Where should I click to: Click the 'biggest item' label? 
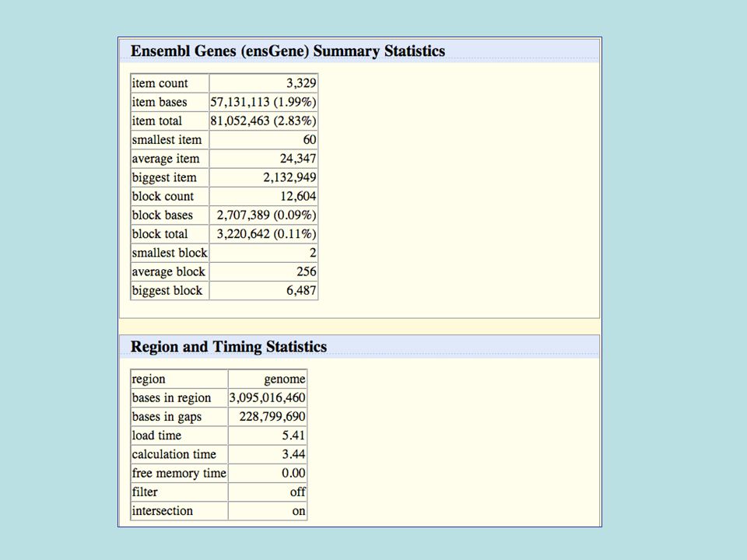164,177
